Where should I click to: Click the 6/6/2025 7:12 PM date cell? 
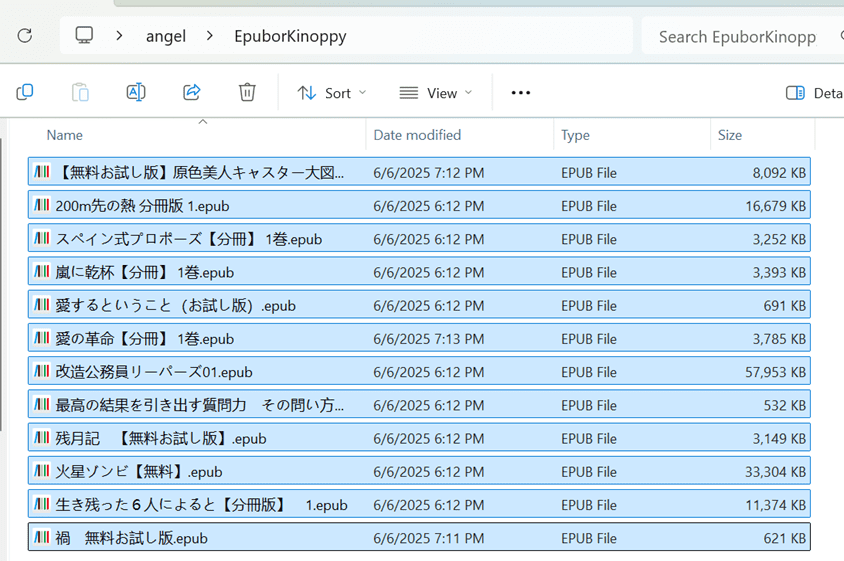[x=428, y=173]
